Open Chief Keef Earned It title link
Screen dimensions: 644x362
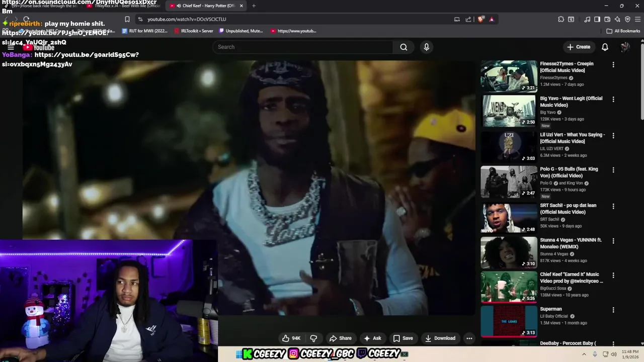(x=572, y=278)
